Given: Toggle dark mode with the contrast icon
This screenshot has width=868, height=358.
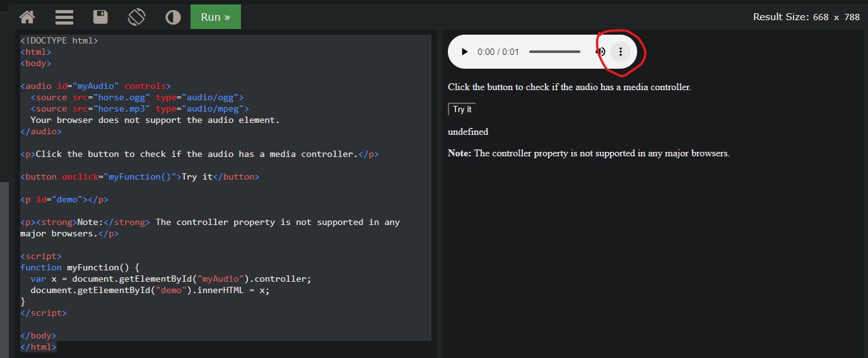Looking at the screenshot, I should coord(173,17).
